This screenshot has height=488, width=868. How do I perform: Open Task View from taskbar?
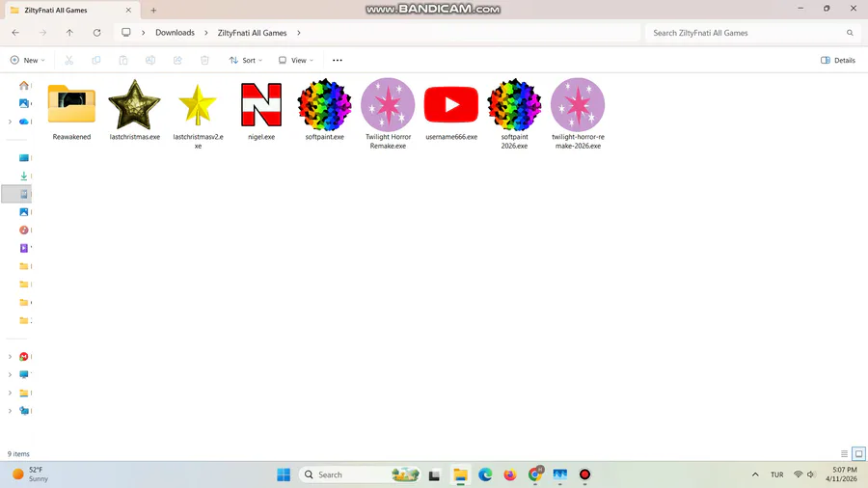pyautogui.click(x=434, y=474)
